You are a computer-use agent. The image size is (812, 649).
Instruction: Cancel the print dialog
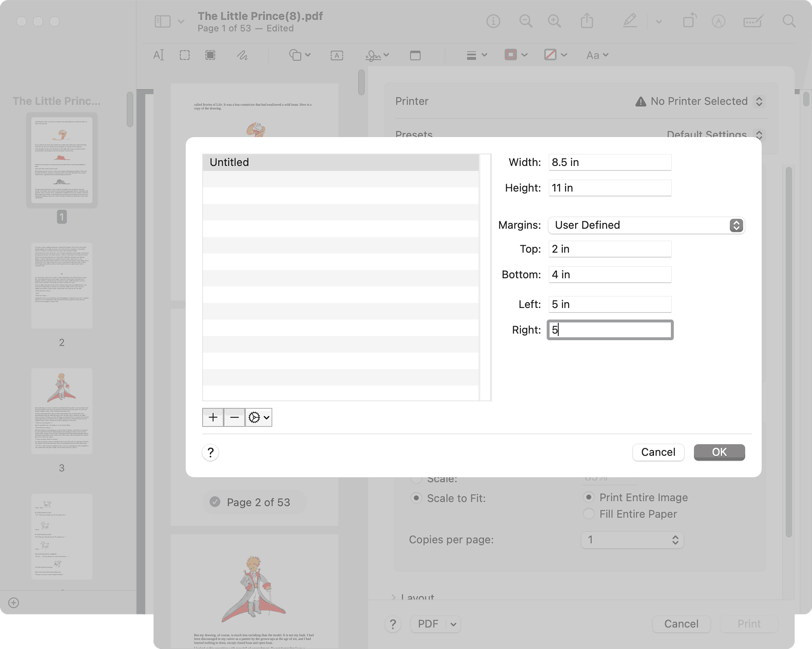tap(681, 624)
